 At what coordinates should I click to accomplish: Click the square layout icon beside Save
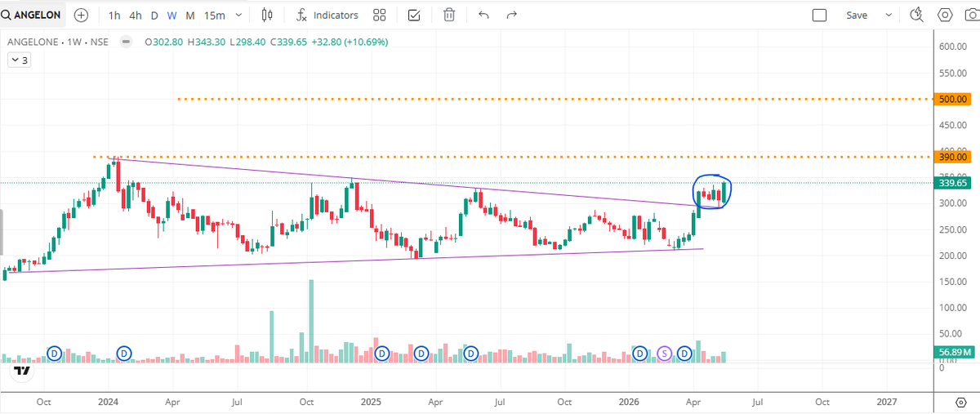pyautogui.click(x=820, y=15)
